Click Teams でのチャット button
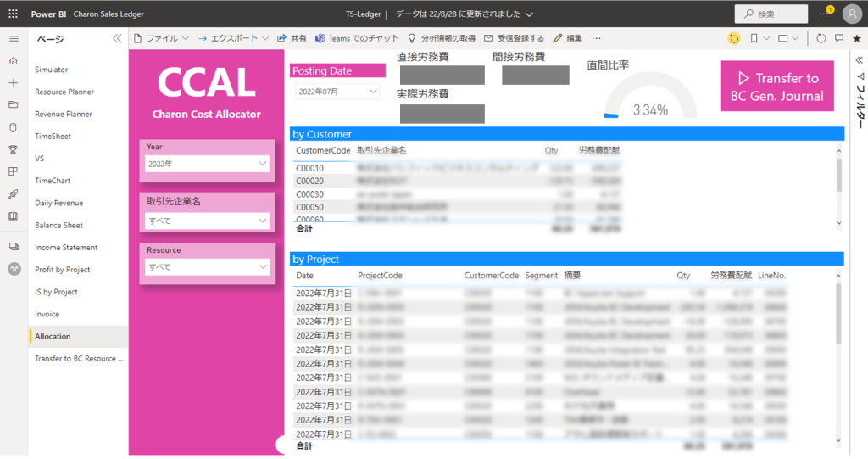This screenshot has width=868, height=459. pyautogui.click(x=357, y=38)
